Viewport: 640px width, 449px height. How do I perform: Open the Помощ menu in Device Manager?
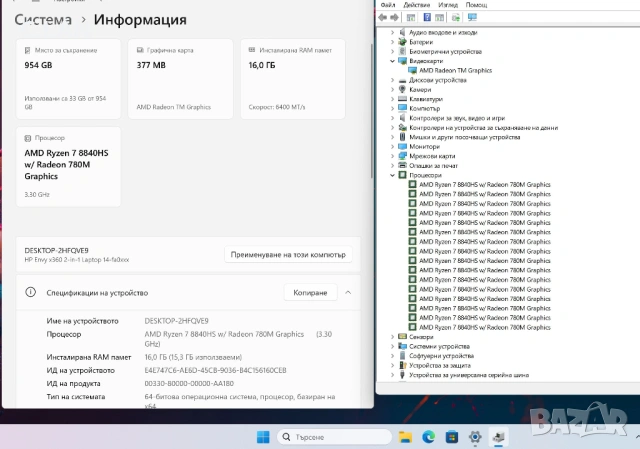(x=476, y=5)
